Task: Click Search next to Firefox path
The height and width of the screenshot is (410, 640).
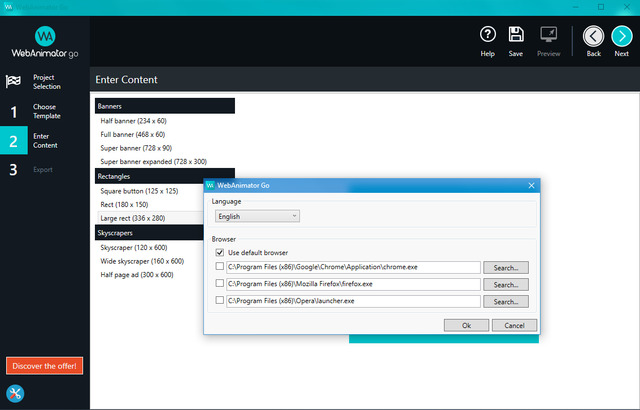Action: tap(505, 284)
